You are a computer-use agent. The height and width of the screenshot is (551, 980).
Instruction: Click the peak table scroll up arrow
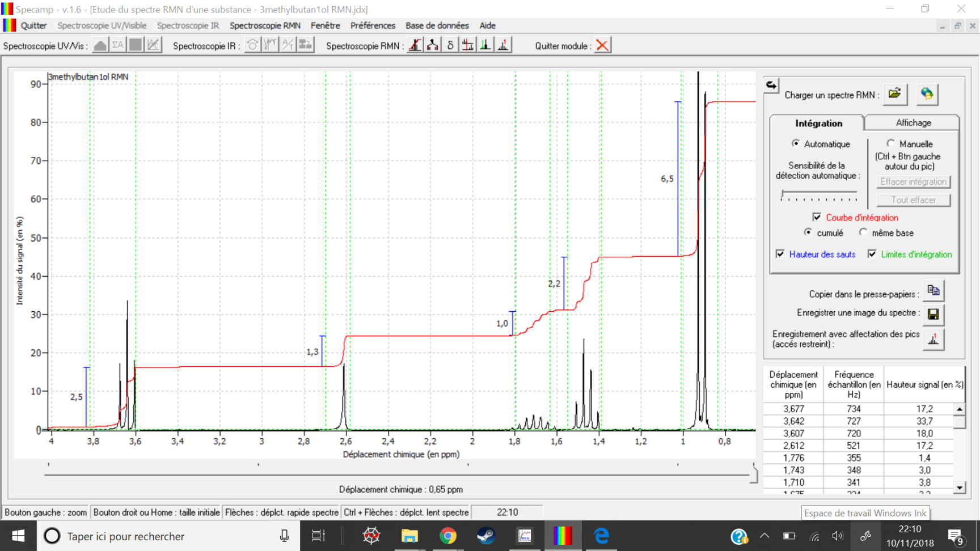tap(960, 409)
